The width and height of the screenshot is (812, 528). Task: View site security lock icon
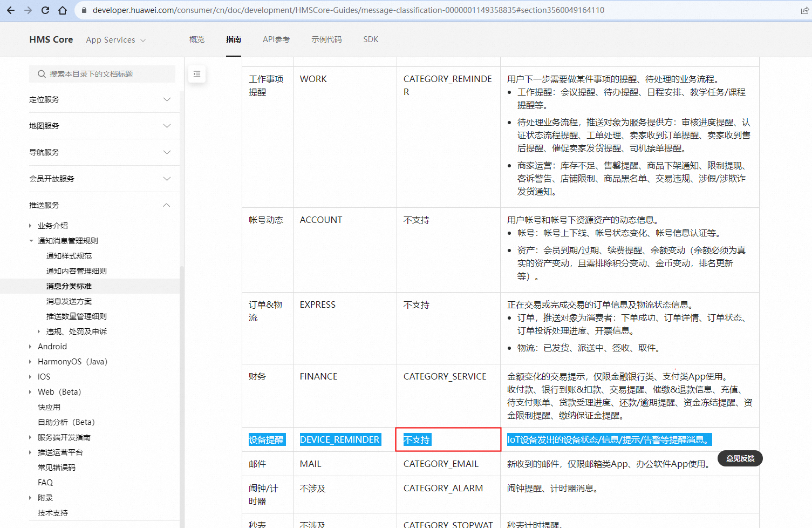(x=84, y=10)
